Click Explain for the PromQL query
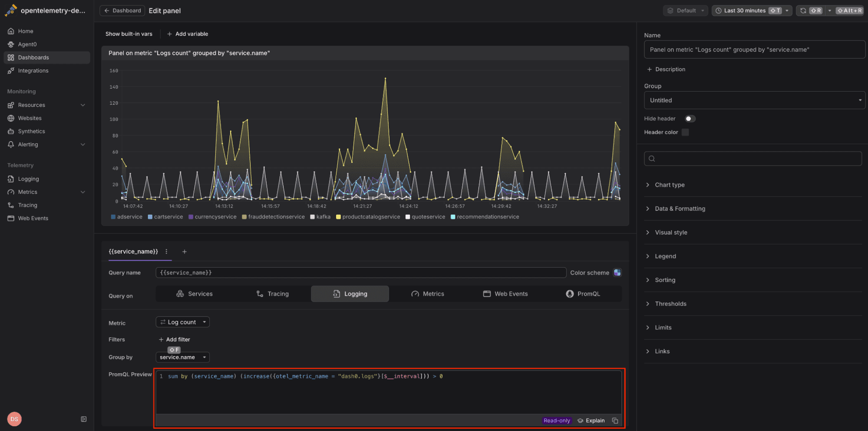The width and height of the screenshot is (868, 431). [591, 421]
